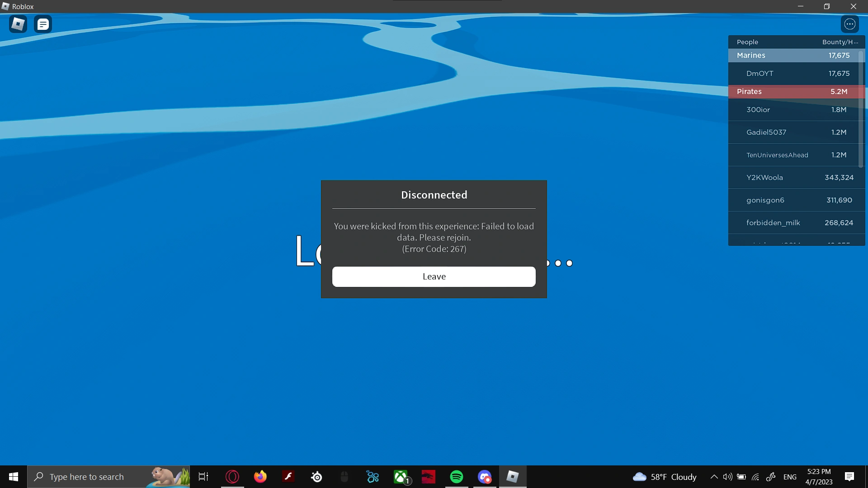Click the leaderboard scrollbar
868x488 pixels.
[x=860, y=108]
